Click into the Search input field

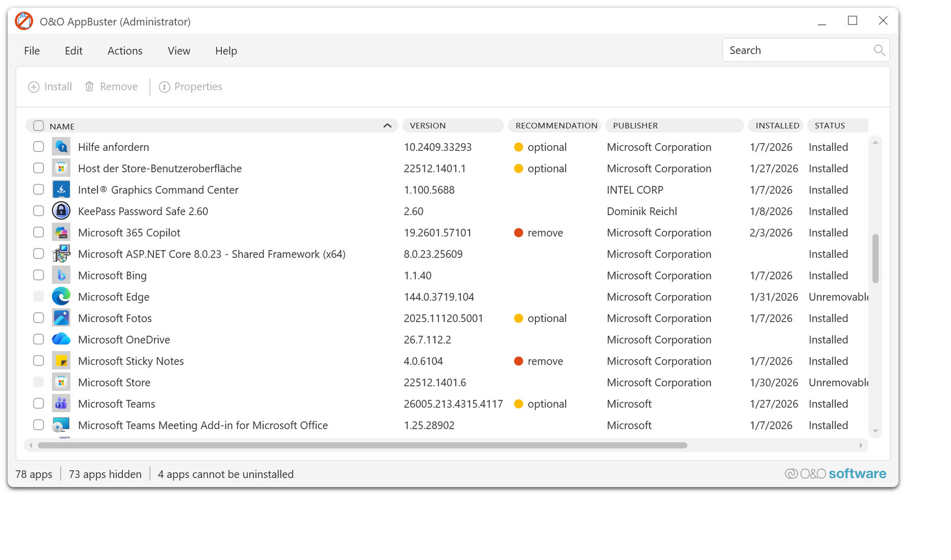[x=798, y=50]
